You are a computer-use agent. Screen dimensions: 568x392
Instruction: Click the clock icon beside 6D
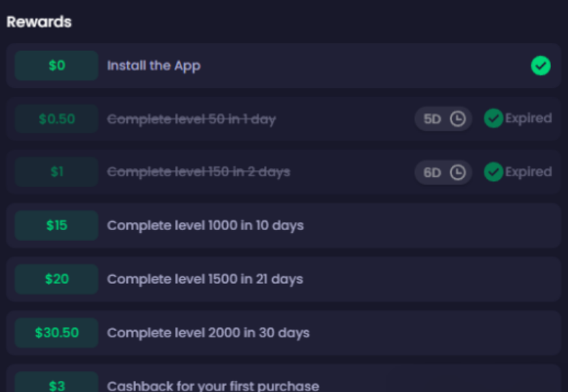458,172
